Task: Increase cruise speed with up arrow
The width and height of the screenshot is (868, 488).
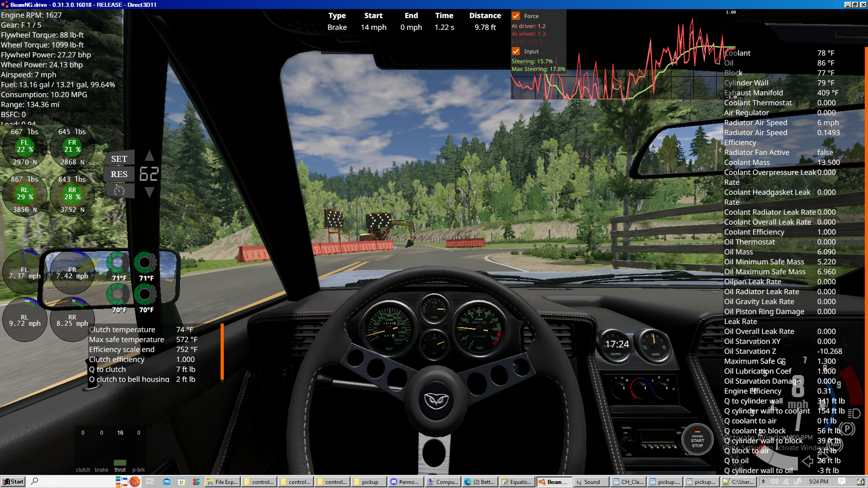Action: pos(150,156)
